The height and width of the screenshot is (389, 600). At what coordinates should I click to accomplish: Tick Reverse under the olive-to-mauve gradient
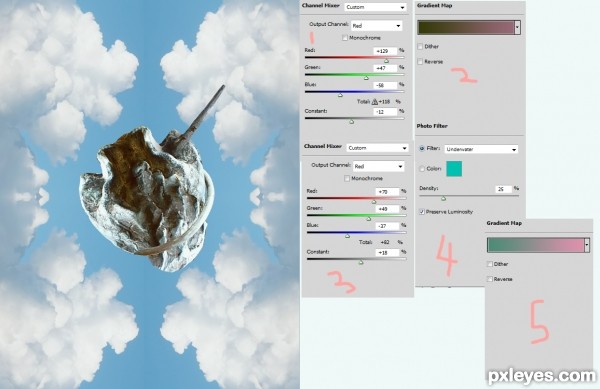[x=420, y=62]
